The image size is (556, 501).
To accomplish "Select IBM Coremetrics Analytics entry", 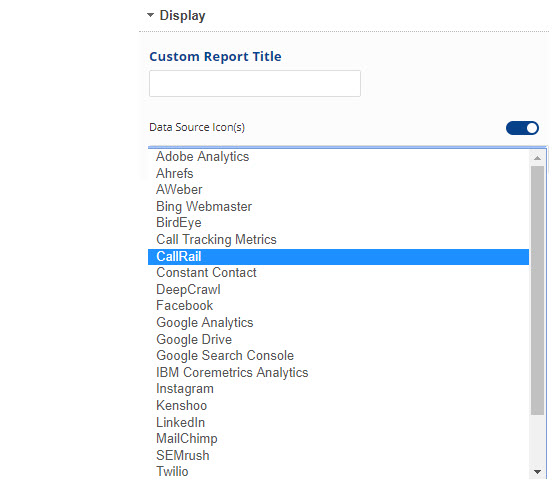I will pos(338,373).
